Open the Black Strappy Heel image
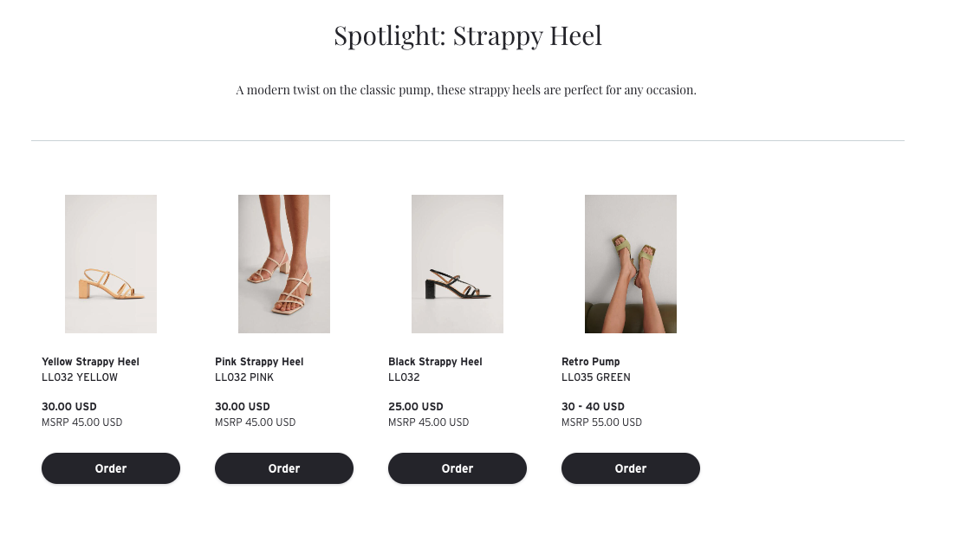980x535 pixels. (x=458, y=264)
